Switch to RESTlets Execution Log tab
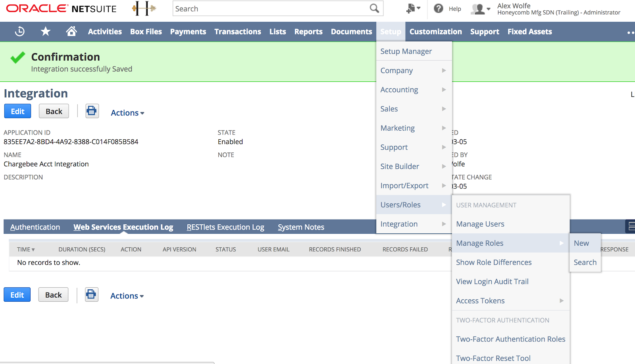The height and width of the screenshot is (364, 635). (x=225, y=227)
